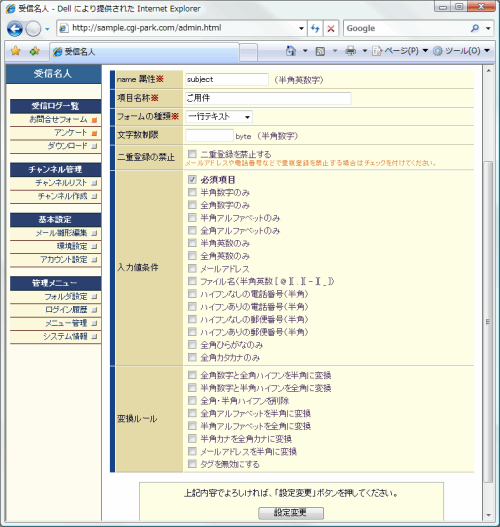Check 全角カタカナのみ checkbox
This screenshot has height=527, width=500.
(x=192, y=357)
